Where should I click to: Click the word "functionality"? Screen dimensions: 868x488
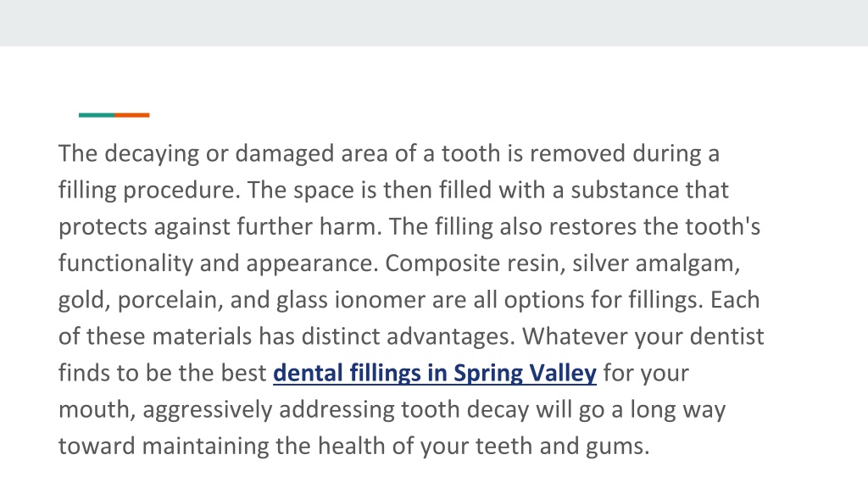click(x=125, y=263)
